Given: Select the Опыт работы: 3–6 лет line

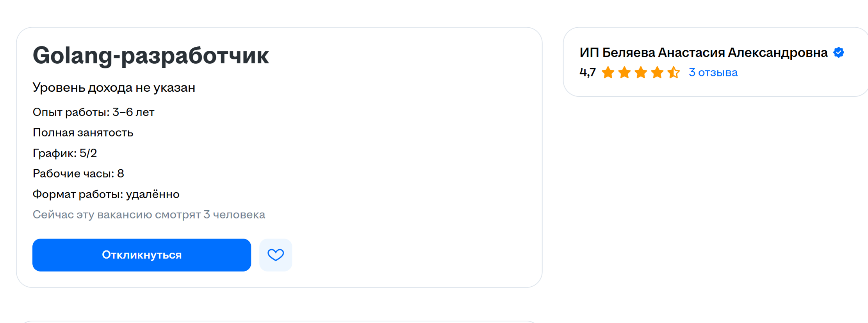Looking at the screenshot, I should click(93, 112).
